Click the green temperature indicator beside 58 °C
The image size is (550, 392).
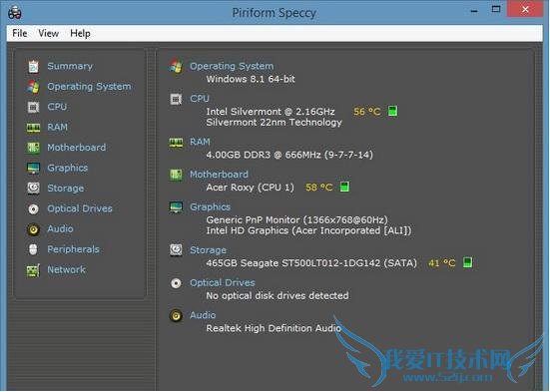(x=344, y=187)
